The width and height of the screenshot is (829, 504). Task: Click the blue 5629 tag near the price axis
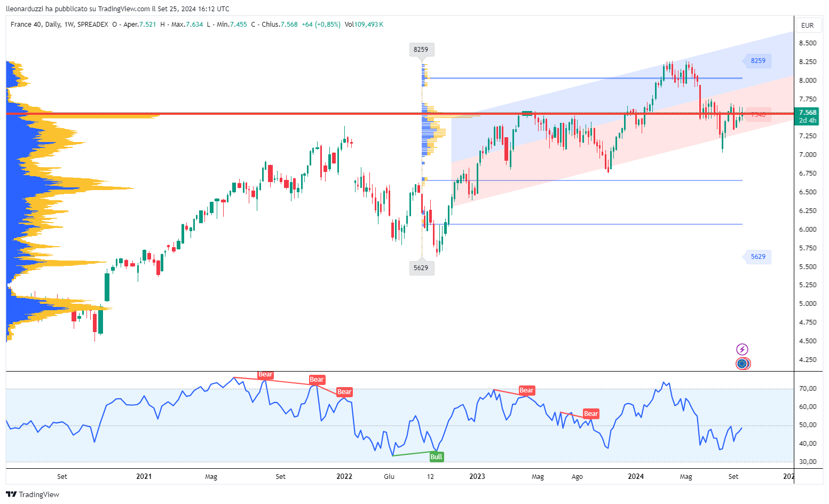click(757, 257)
